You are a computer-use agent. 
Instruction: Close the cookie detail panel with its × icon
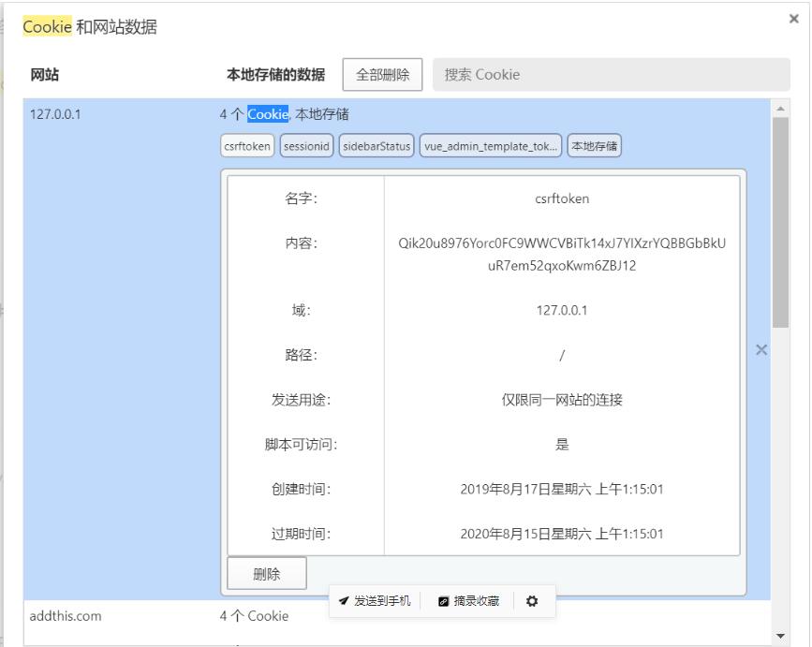[761, 350]
